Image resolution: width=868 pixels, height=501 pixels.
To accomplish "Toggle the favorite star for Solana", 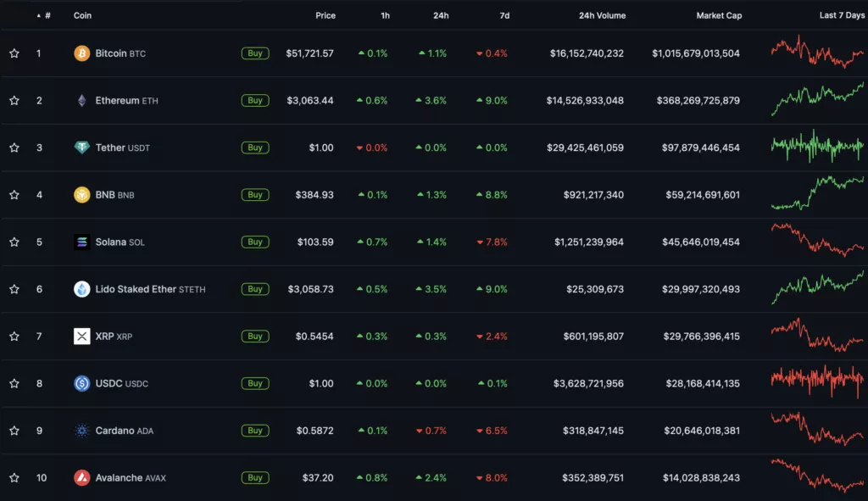I will pos(14,242).
